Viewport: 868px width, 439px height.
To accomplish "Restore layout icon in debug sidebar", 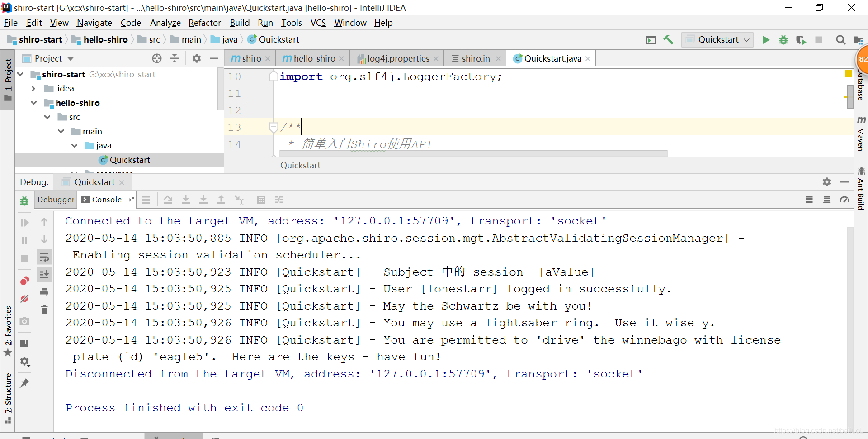I will 24,343.
